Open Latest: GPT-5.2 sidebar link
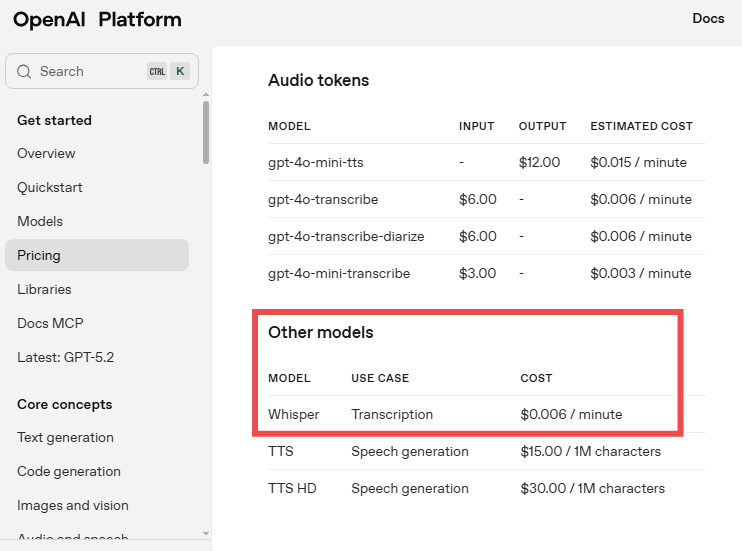 click(65, 357)
